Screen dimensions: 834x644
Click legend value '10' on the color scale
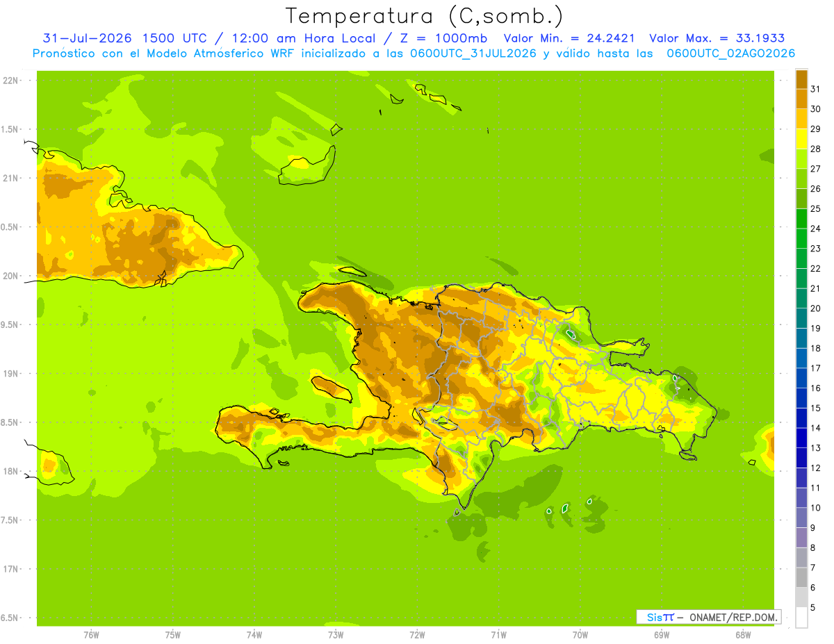click(815, 508)
